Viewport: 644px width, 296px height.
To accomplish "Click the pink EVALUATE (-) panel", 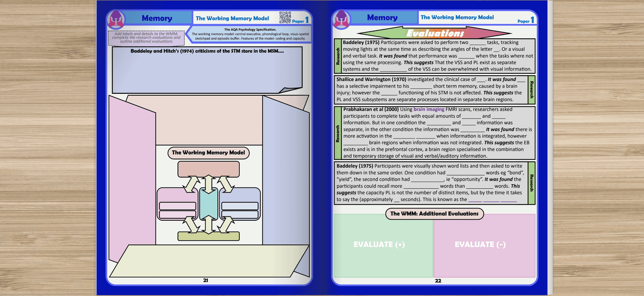I will click(x=480, y=244).
